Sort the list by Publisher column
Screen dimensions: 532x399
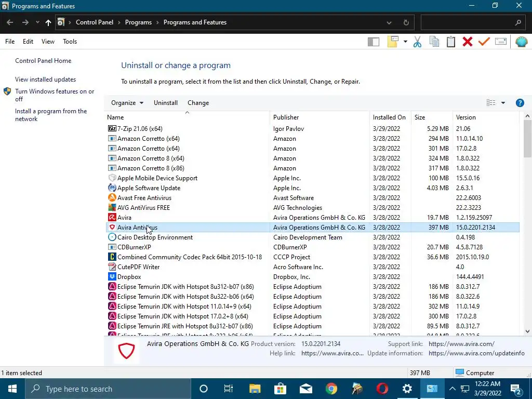pyautogui.click(x=320, y=117)
